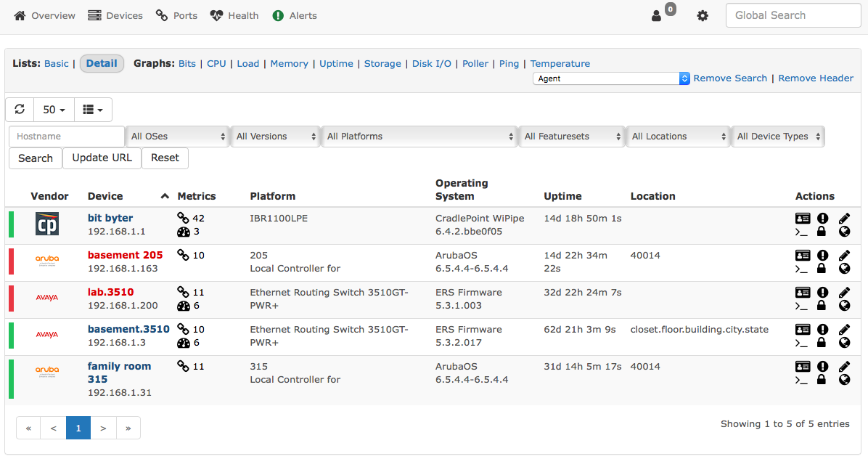Open the All Platforms dropdown
The image size is (868, 459).
point(419,137)
